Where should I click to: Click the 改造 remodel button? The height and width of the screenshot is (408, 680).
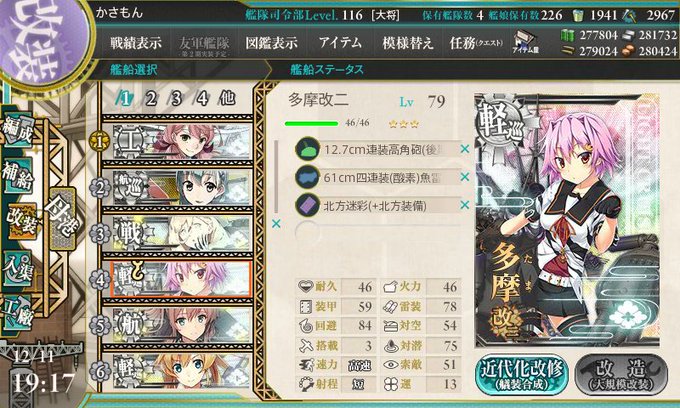(621, 374)
